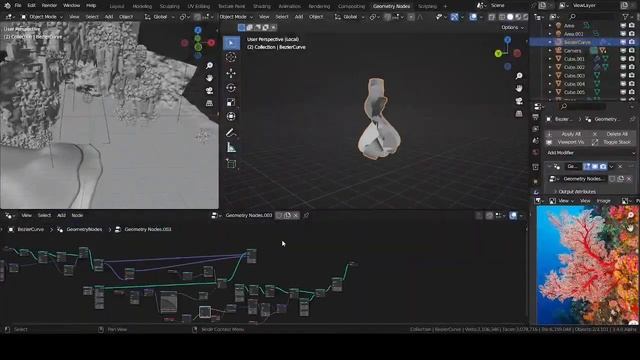Select the Rotate tool in viewport toolbar
Viewport: 640px width, 360px height.
pos(231,88)
